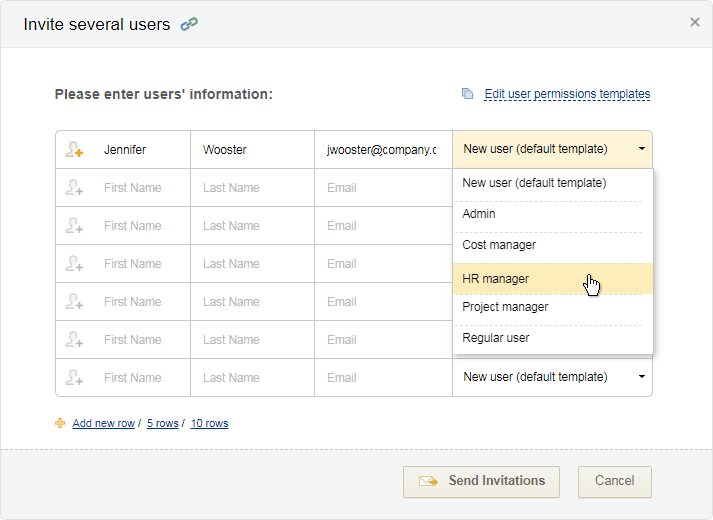Click the Add new row link
Screen dimensions: 713x520
point(104,423)
